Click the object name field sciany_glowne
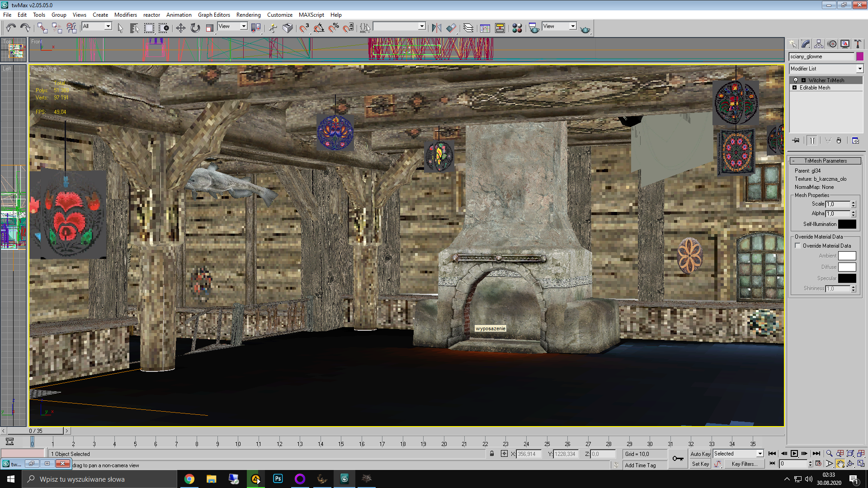 coord(821,56)
